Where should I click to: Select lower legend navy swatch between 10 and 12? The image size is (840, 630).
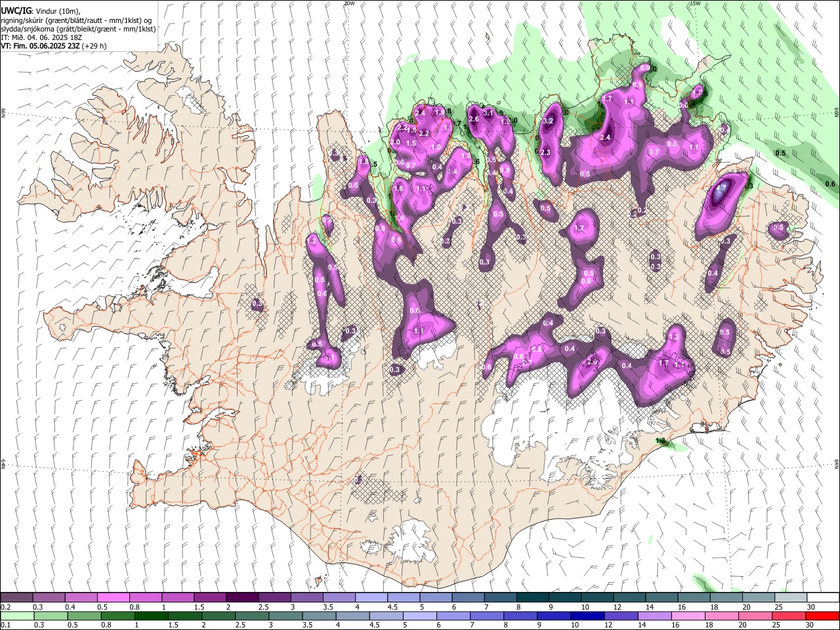point(588,616)
